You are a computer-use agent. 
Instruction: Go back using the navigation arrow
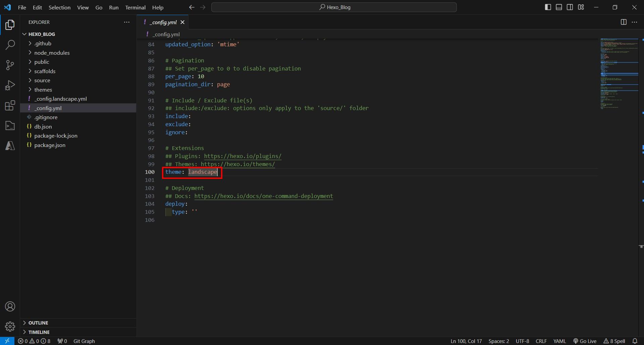(192, 7)
